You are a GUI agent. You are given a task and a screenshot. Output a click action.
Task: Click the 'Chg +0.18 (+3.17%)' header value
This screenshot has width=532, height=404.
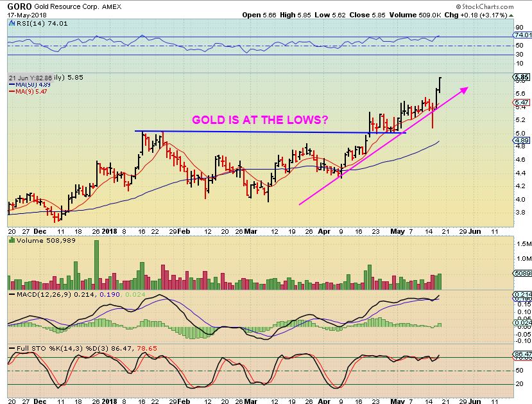tap(476, 15)
